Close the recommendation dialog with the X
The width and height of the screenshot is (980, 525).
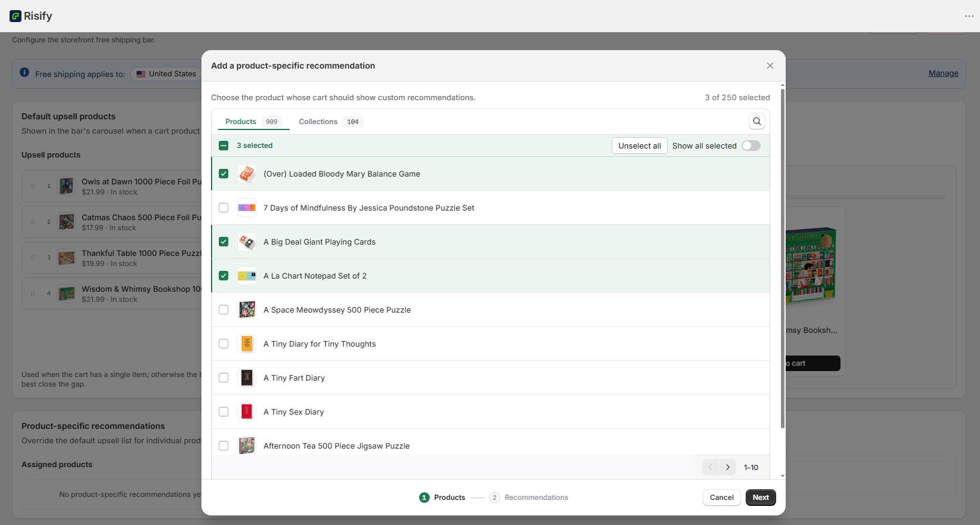coord(770,66)
